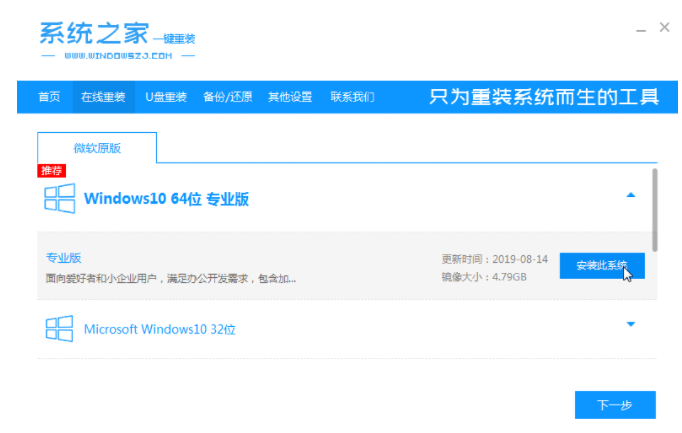Click the Windows logo beside Windows10 64位
This screenshot has height=433, width=682.
click(59, 198)
